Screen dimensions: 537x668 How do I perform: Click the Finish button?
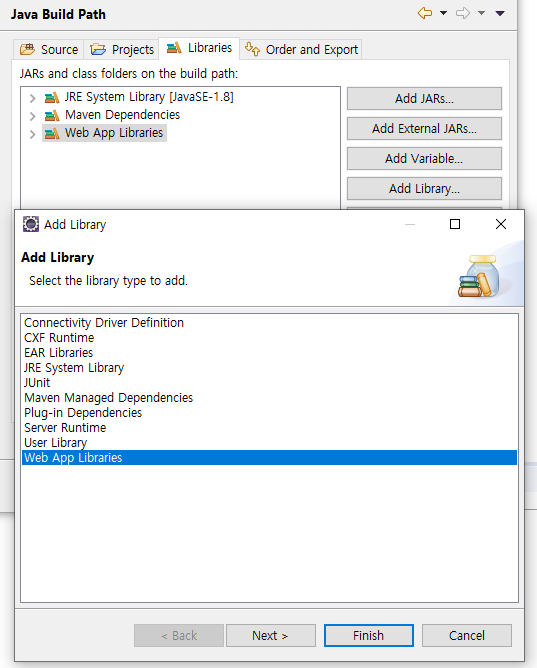[x=369, y=636]
